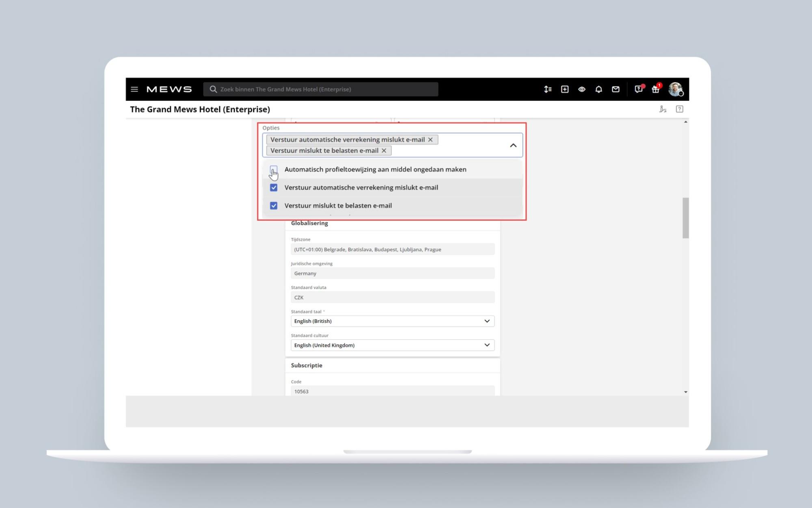Check 'Automatisch profieltoewijzing aan middel ongedaan maken'
The image size is (812, 508).
274,169
